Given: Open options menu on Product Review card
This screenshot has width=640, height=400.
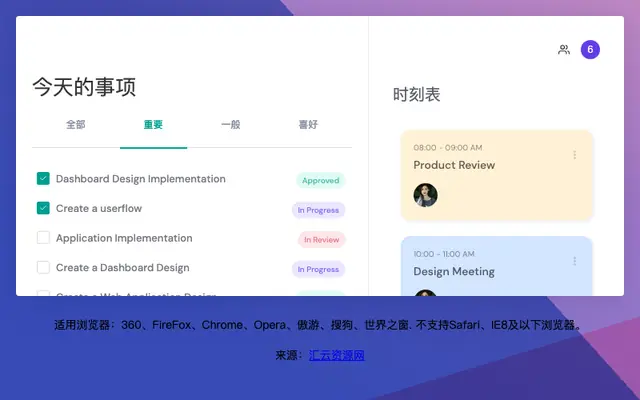Looking at the screenshot, I should [x=574, y=155].
